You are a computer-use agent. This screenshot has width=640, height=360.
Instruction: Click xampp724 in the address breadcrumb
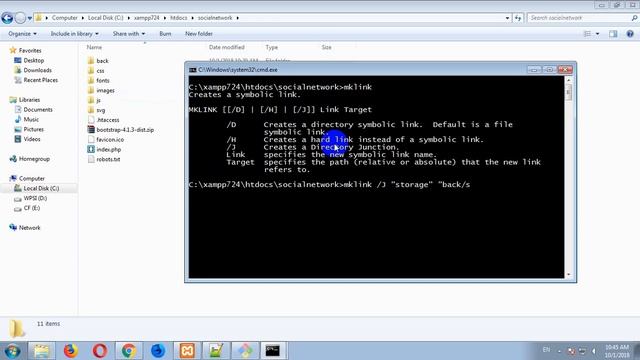[147, 18]
